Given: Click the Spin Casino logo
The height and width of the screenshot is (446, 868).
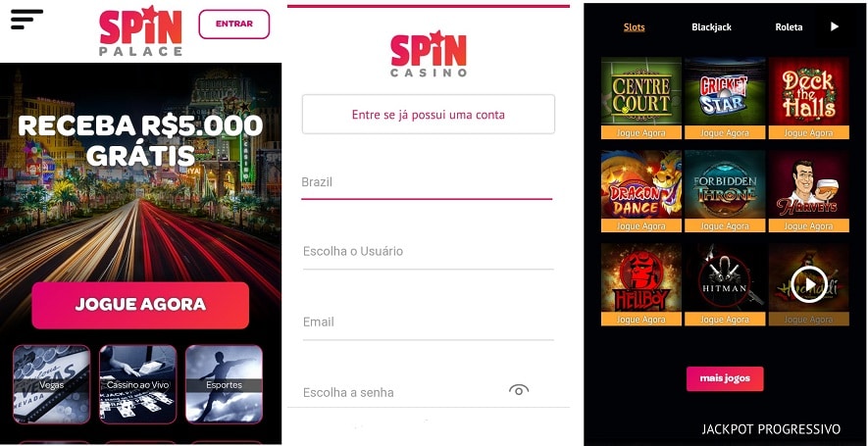Looking at the screenshot, I should point(429,54).
